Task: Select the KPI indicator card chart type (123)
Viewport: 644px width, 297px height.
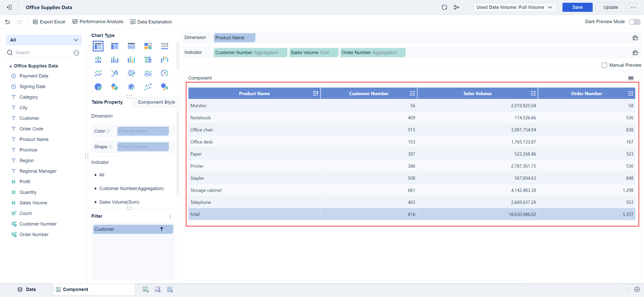Action: pyautogui.click(x=164, y=46)
